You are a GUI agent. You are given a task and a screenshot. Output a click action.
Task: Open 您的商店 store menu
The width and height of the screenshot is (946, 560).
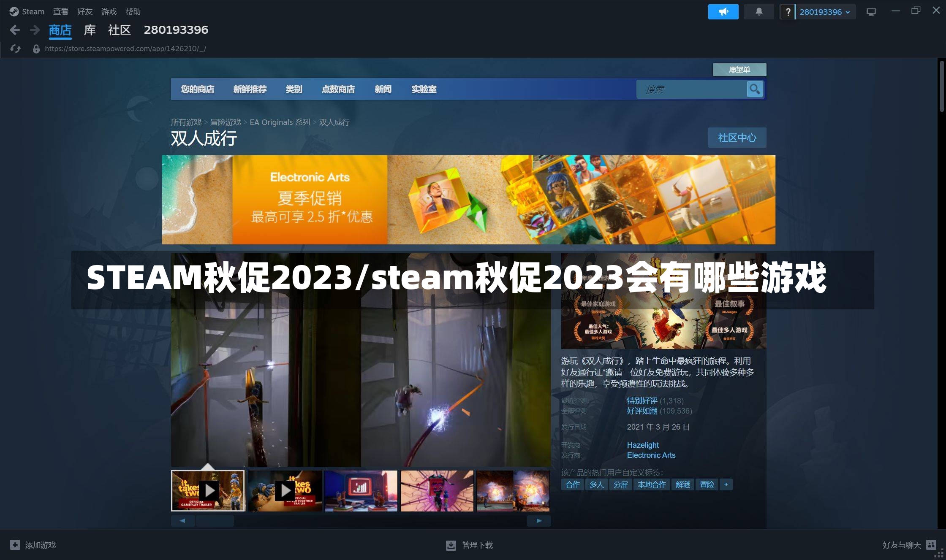(x=198, y=89)
